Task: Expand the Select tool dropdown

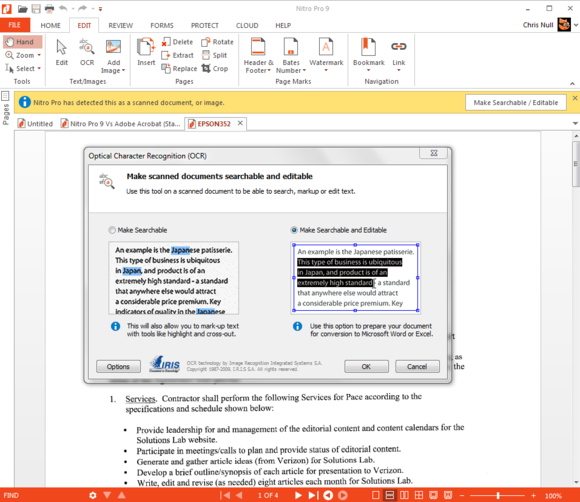Action: click(x=39, y=69)
